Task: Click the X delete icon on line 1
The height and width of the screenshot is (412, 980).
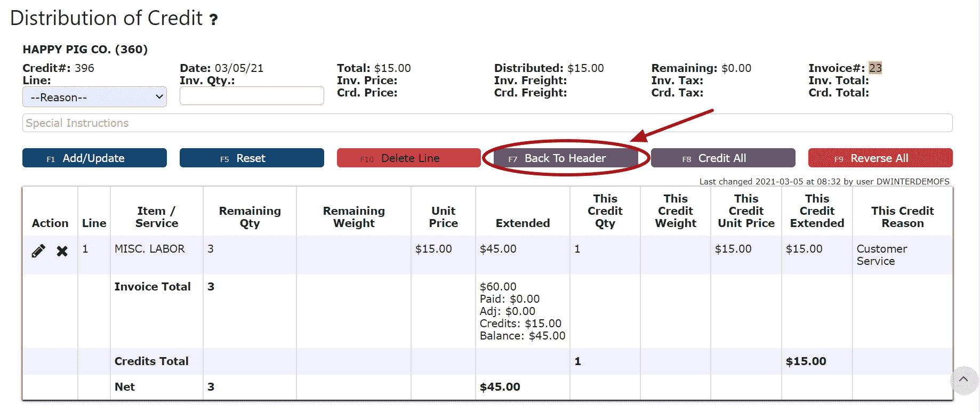Action: pos(62,251)
